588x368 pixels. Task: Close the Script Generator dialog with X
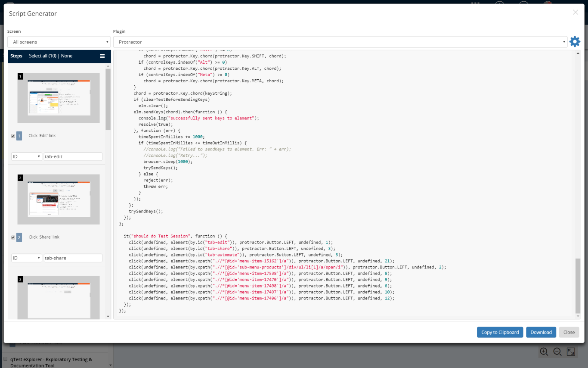tap(576, 12)
